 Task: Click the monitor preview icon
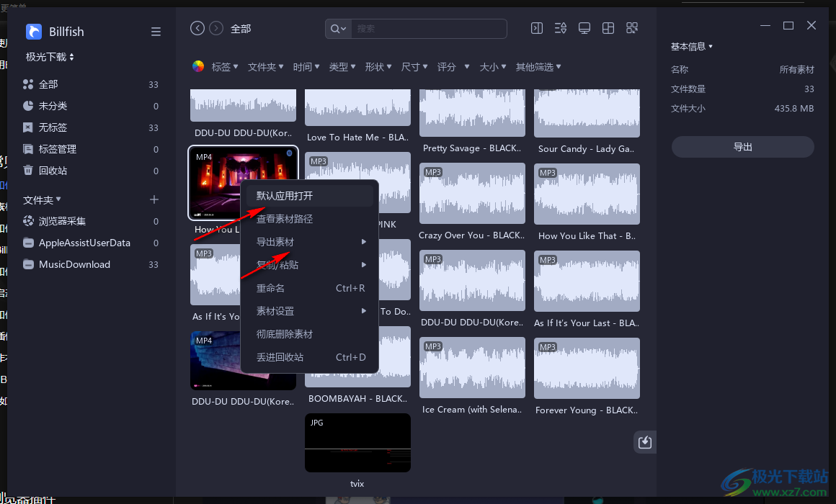584,27
